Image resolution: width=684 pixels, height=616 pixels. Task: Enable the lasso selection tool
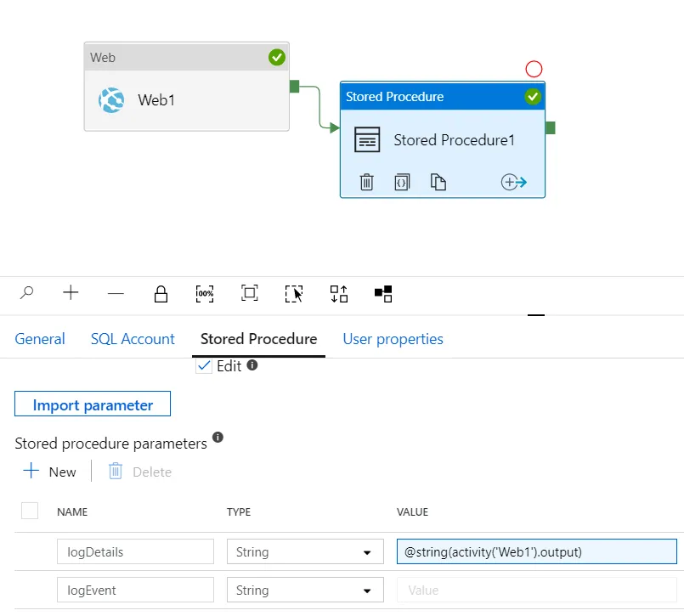(294, 294)
